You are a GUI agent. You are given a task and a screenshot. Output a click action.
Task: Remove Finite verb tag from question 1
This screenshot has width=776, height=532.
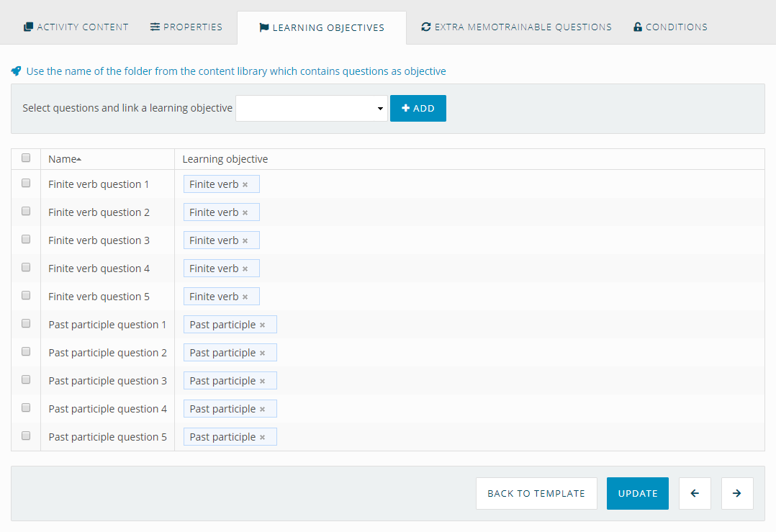coord(245,184)
